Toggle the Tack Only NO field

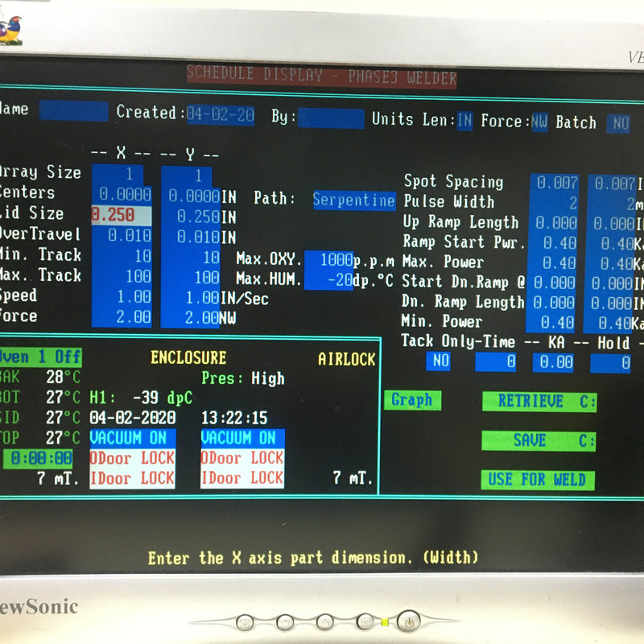pos(438,361)
